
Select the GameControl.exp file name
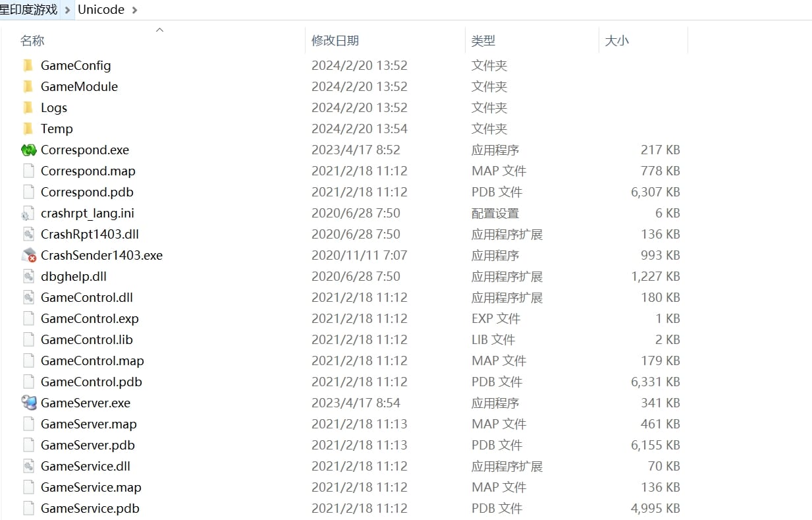click(x=90, y=318)
